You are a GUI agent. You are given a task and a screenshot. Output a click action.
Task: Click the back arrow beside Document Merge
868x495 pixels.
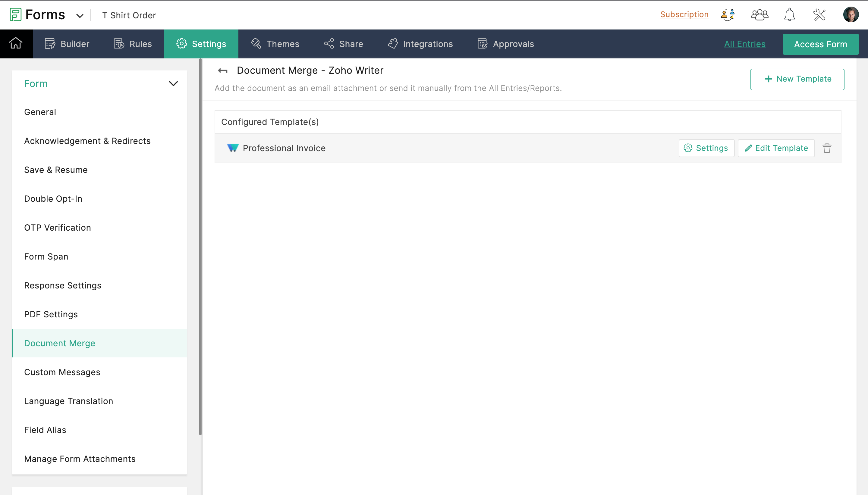click(222, 71)
